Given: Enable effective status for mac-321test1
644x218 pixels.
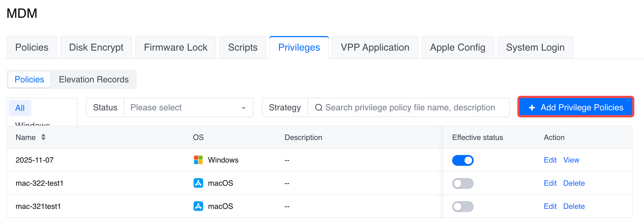Looking at the screenshot, I should coord(463,207).
